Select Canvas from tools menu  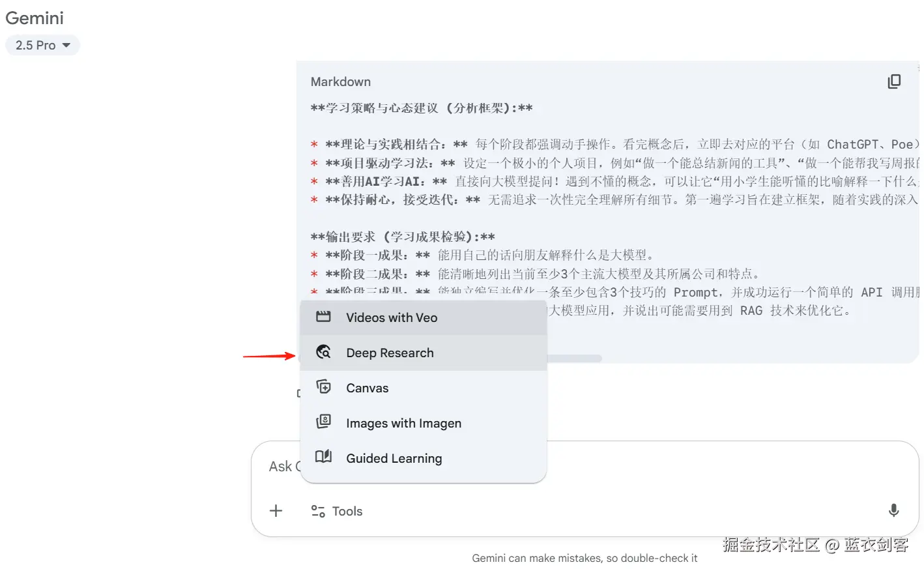(x=424, y=388)
